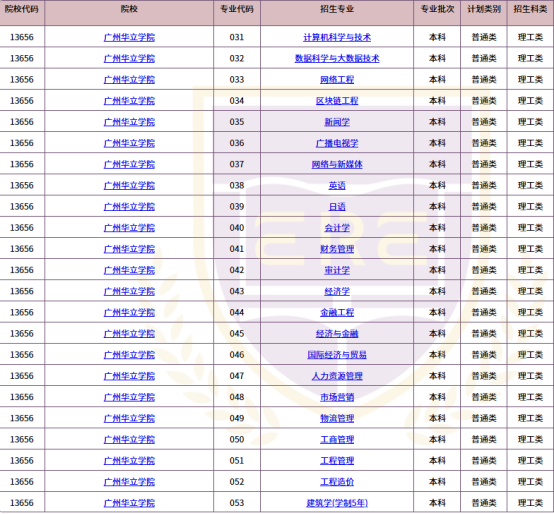Open the 建筑学(学制5年) major link
554x514 pixels.
pos(337,503)
